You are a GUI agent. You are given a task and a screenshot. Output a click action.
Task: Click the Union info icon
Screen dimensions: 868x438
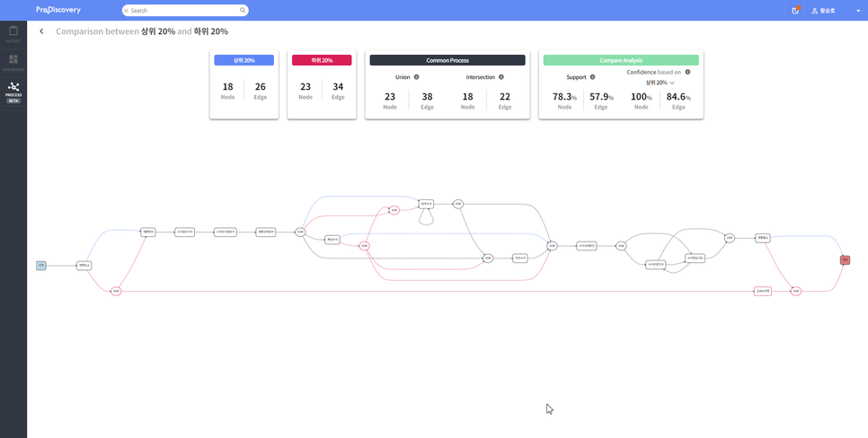tap(416, 77)
